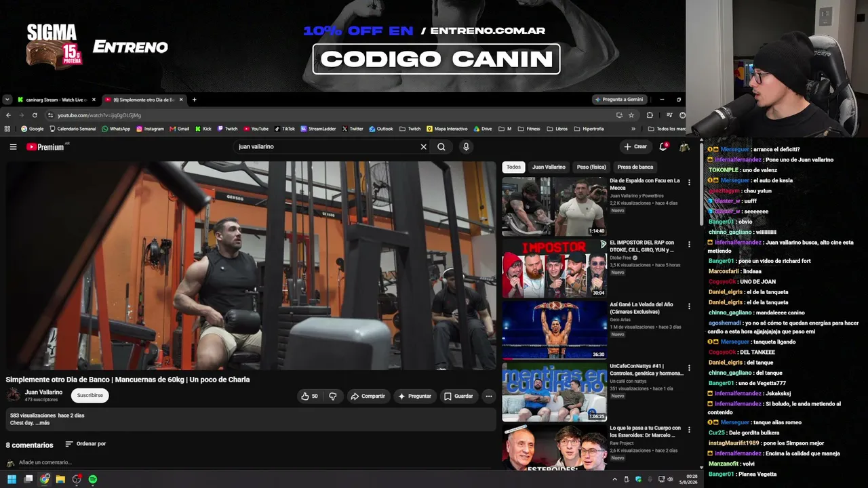Select the 'Press de banca' filter chip
The image size is (868, 488).
[x=635, y=167]
